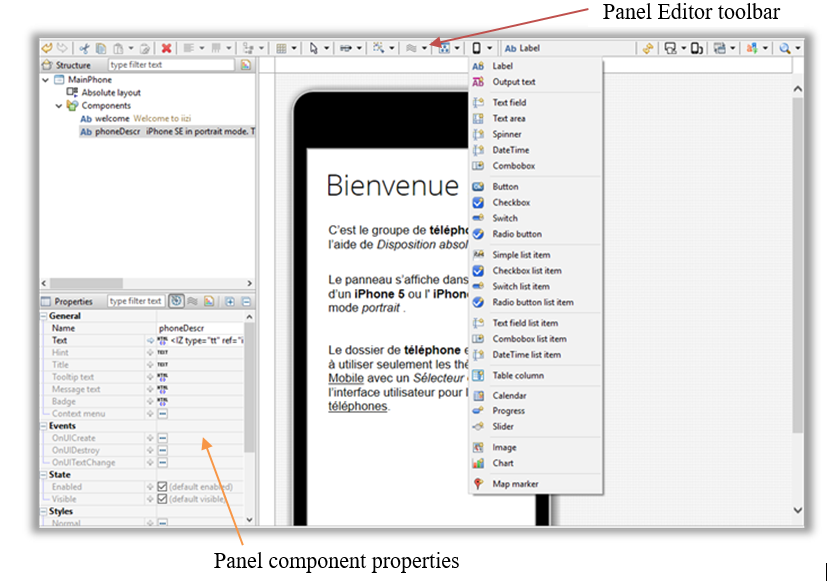The width and height of the screenshot is (832, 581).
Task: Open the dropdown arrow beside the phone device icon
Action: (x=489, y=48)
